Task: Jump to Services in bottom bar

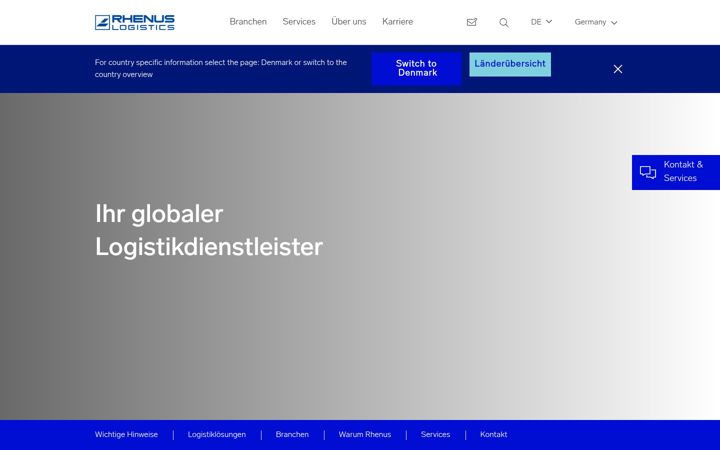Action: pos(435,434)
